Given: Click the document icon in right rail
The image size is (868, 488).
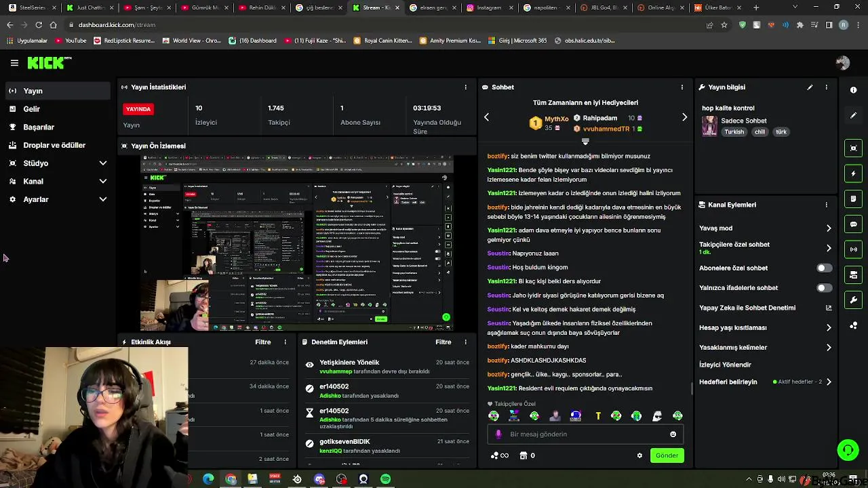Looking at the screenshot, I should [x=853, y=199].
